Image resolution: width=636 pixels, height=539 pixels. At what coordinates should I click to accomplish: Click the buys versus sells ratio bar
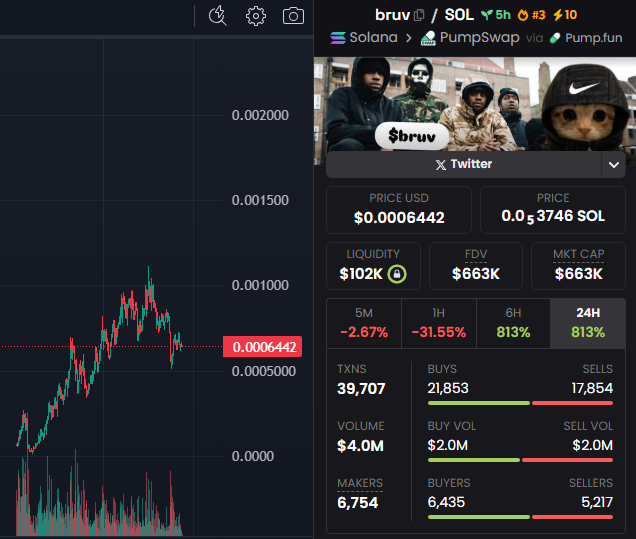(520, 403)
